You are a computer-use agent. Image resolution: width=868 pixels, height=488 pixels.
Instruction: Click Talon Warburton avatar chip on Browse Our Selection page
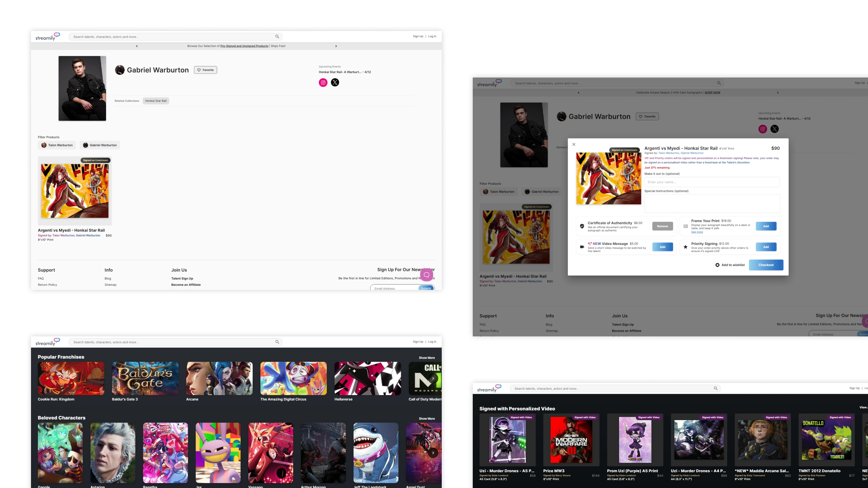point(57,145)
